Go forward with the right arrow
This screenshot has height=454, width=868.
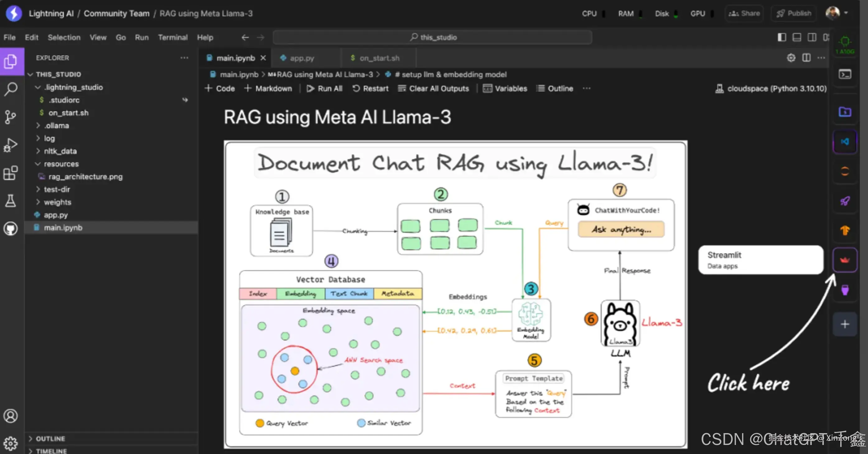point(260,37)
